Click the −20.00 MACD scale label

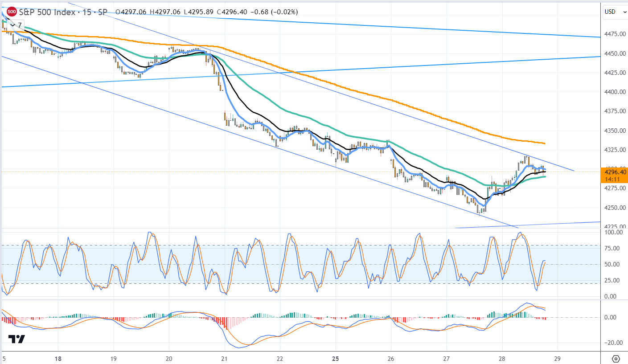(x=615, y=343)
